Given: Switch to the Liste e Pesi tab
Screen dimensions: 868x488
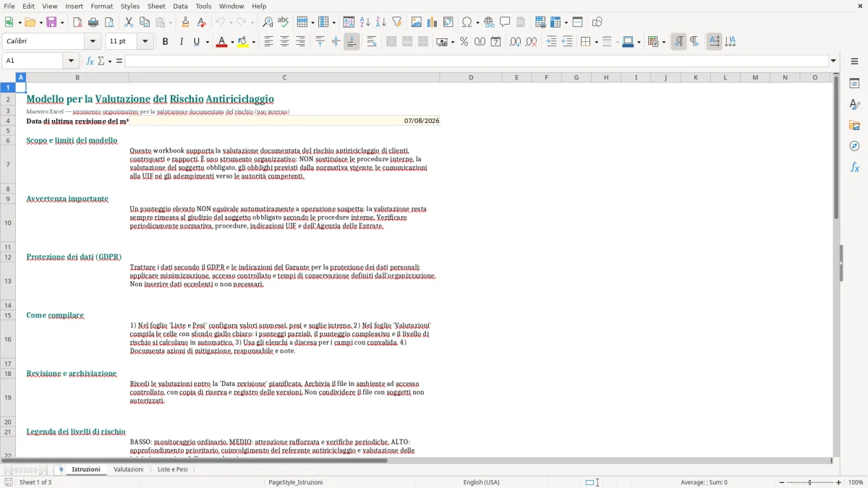Looking at the screenshot, I should [x=172, y=469].
